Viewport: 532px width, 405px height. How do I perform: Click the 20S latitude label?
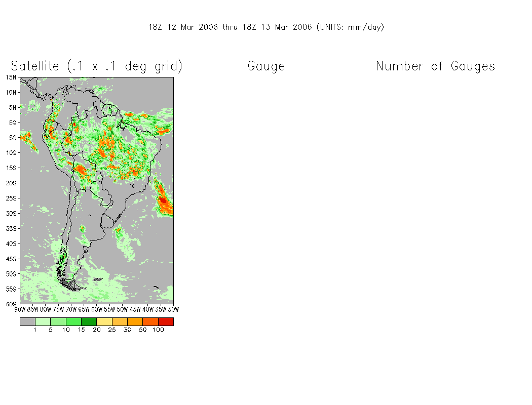[x=11, y=183]
